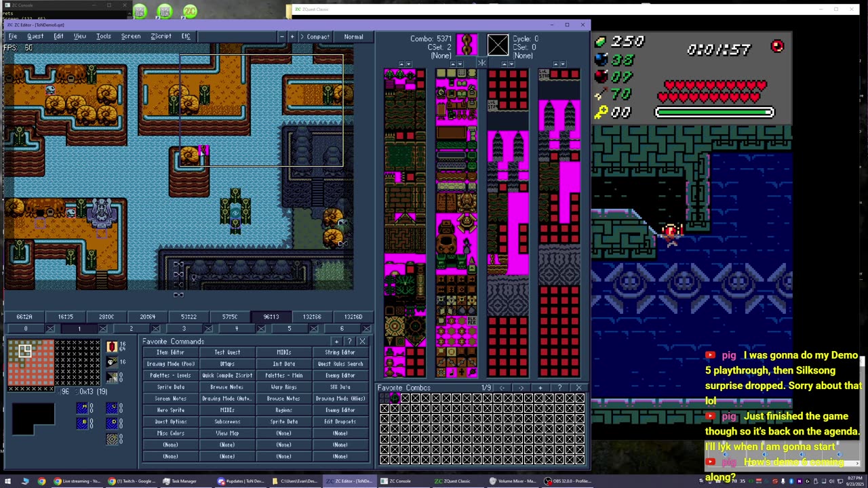Add a favorite command with plus icon
Screen dimensions: 868x488
336,342
